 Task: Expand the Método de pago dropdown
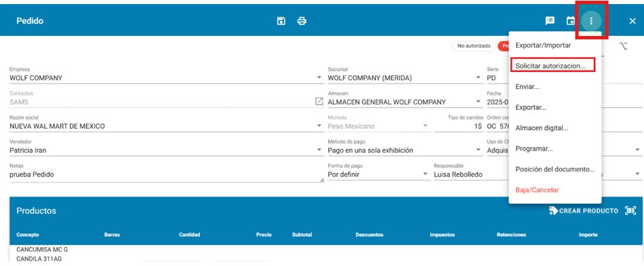pos(478,150)
